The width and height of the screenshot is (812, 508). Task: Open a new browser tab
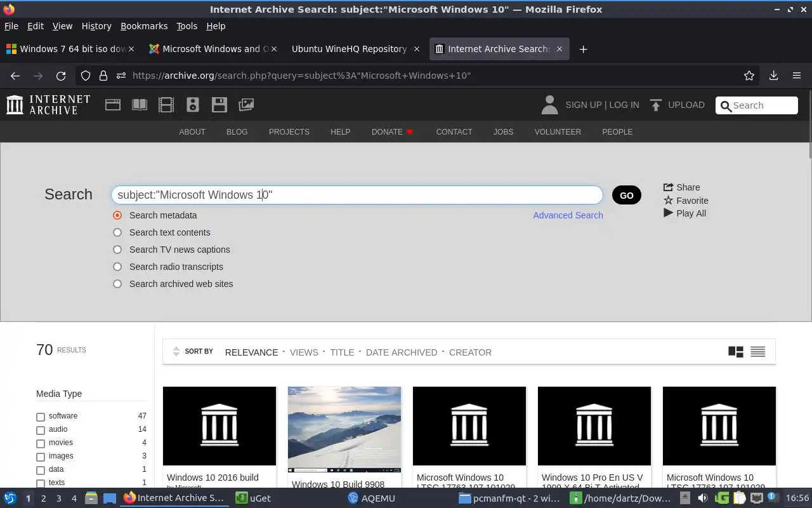pyautogui.click(x=583, y=49)
